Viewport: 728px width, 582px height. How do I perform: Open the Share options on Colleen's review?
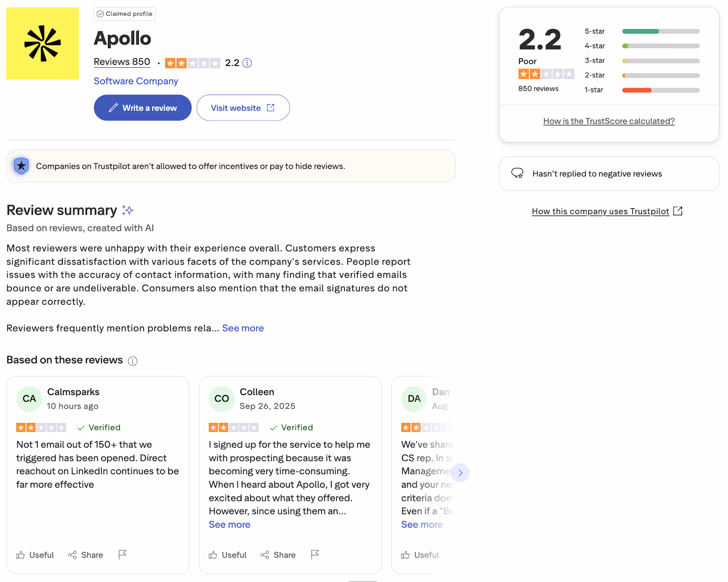tap(278, 555)
